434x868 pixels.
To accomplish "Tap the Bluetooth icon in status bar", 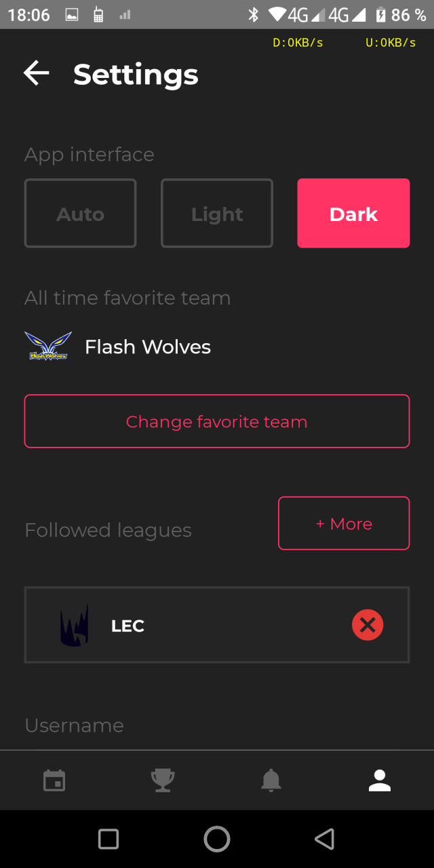I will click(x=254, y=14).
